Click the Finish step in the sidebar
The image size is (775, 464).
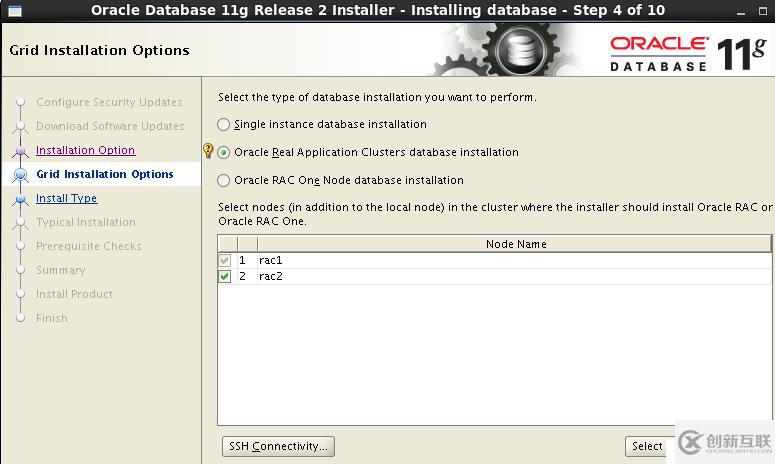coord(52,318)
